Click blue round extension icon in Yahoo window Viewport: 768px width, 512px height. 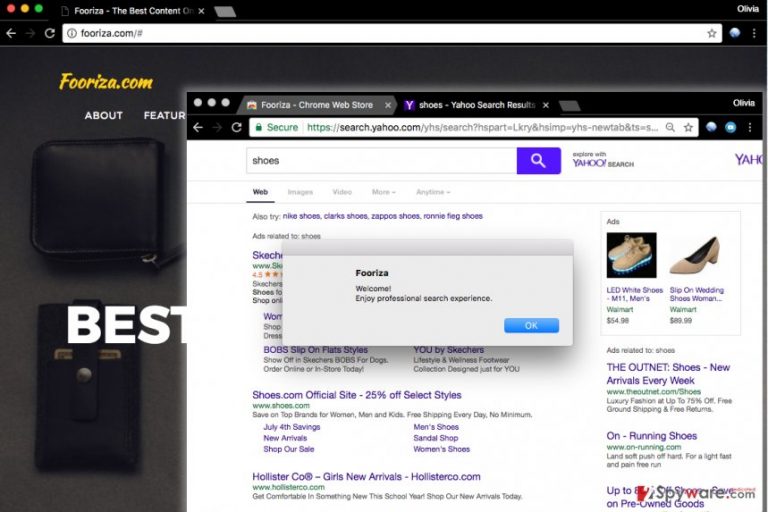point(730,127)
